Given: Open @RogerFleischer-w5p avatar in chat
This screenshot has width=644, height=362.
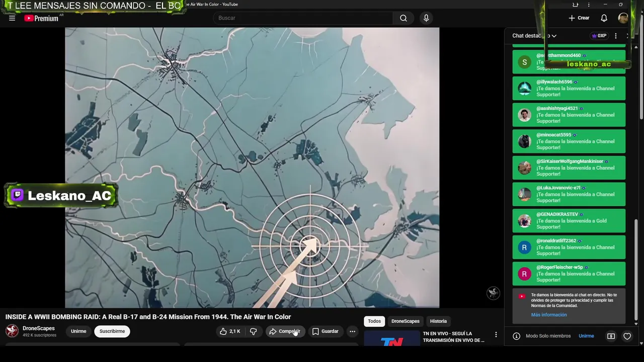Looking at the screenshot, I should [x=524, y=274].
